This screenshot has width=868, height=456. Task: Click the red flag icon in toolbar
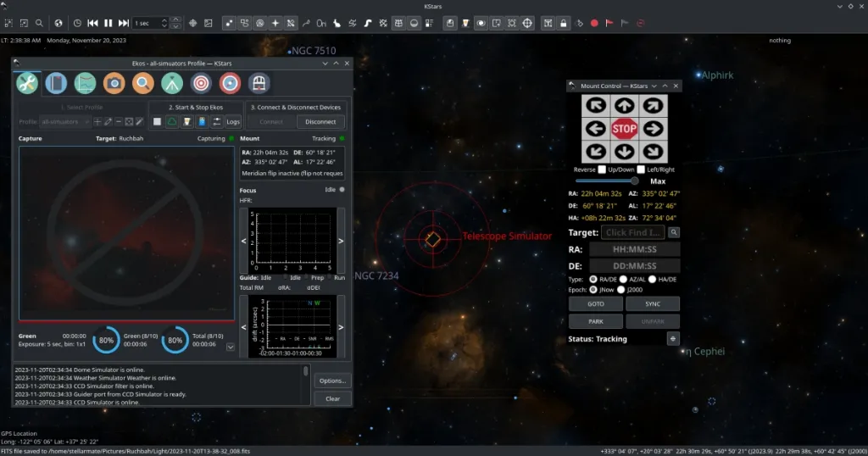click(x=609, y=23)
